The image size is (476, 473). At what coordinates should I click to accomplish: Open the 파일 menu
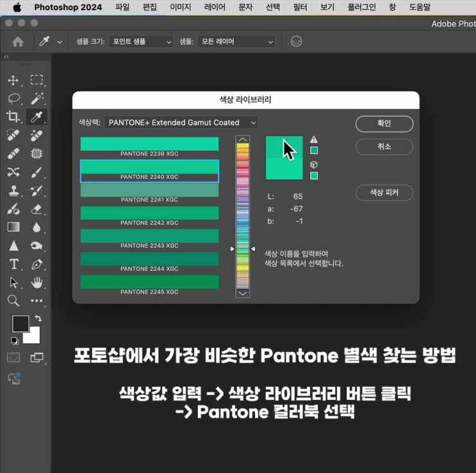pyautogui.click(x=122, y=7)
